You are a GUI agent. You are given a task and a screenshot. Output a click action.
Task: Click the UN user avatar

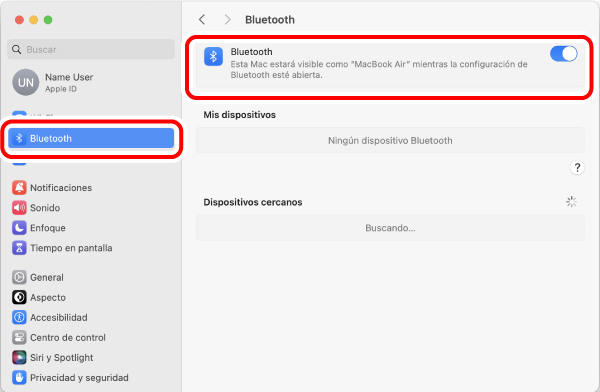pos(26,82)
